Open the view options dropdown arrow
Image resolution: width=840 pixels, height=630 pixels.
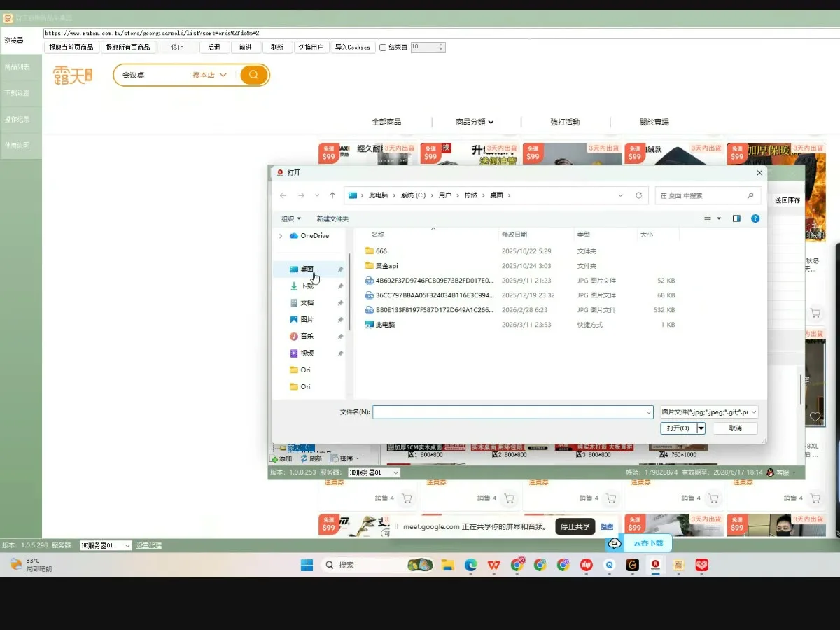pyautogui.click(x=719, y=218)
